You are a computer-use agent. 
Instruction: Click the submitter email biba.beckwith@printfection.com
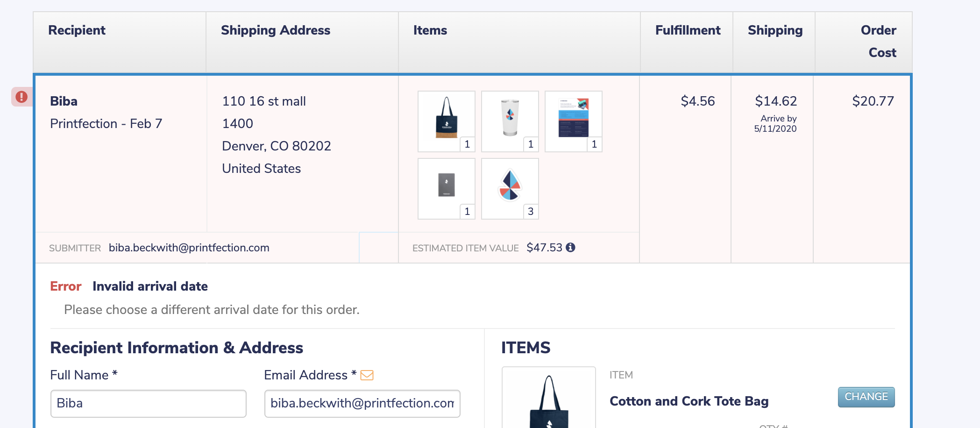click(189, 248)
